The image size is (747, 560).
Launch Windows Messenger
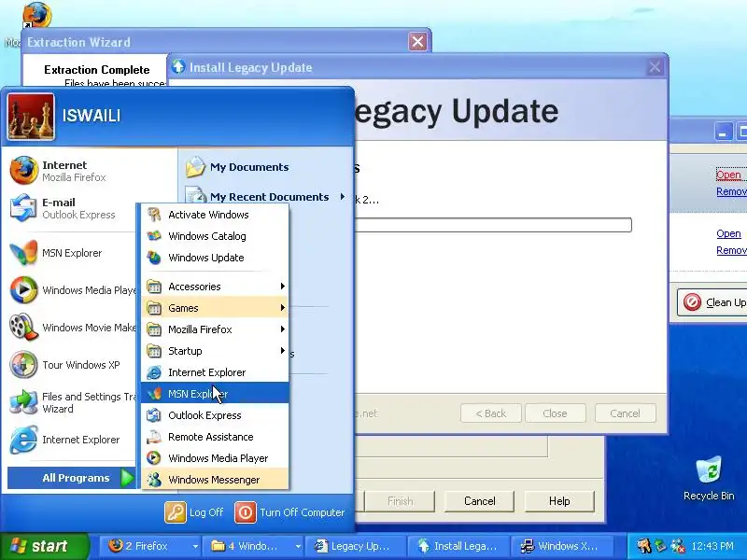click(x=215, y=480)
